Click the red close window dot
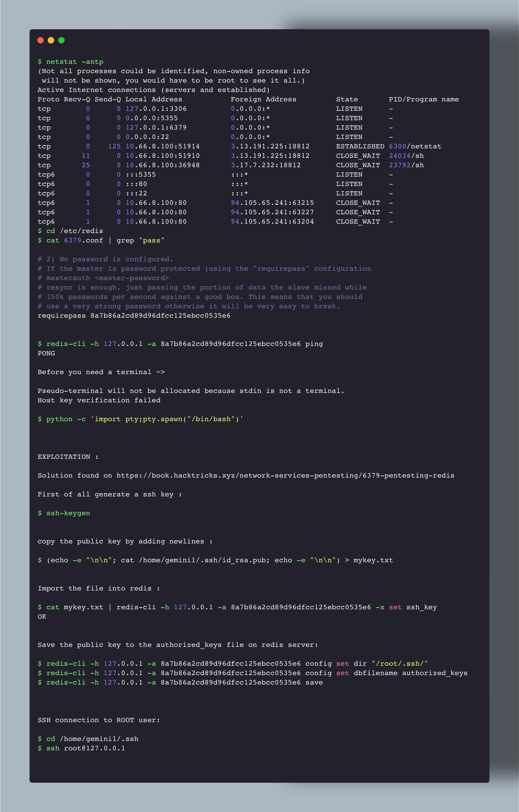Viewport: 519px width, 812px height. point(41,40)
